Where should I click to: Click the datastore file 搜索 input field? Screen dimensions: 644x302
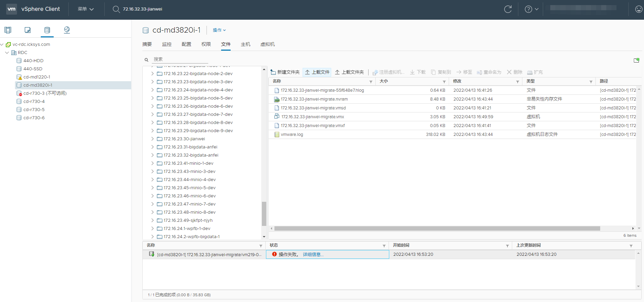click(x=180, y=59)
